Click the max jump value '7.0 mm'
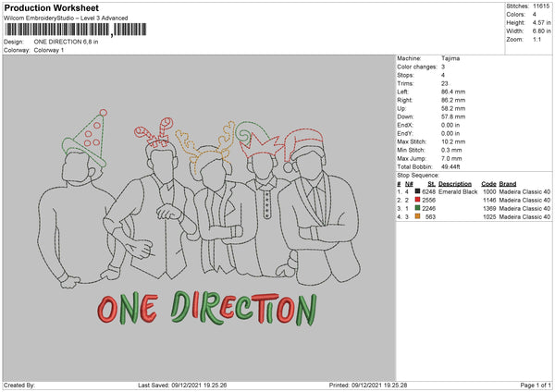This screenshot has width=555, height=392. click(x=451, y=158)
